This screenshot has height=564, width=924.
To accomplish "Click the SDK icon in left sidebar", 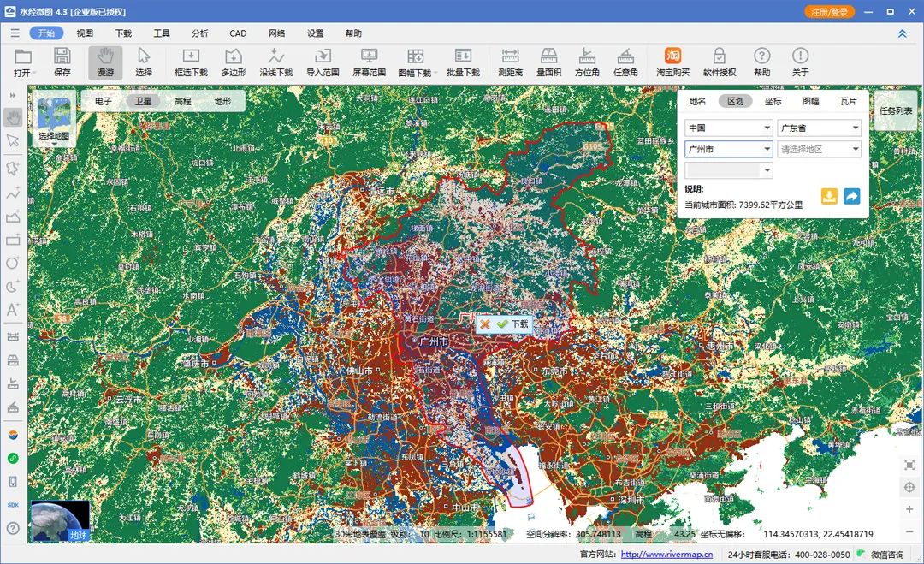I will [13, 505].
